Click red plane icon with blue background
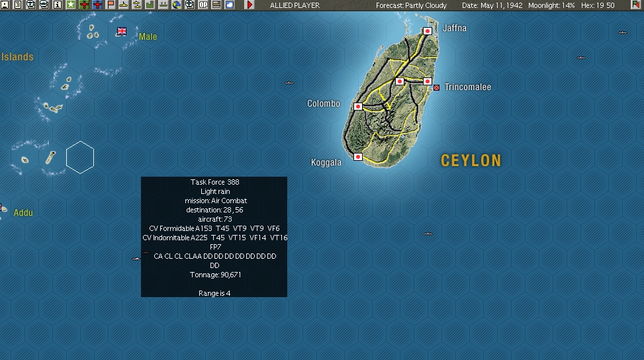 click(97, 5)
